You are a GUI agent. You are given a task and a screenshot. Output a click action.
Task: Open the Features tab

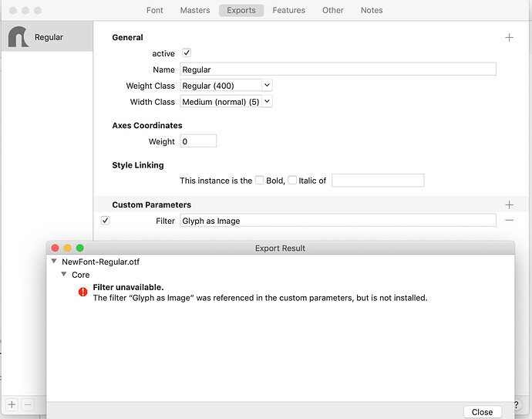288,10
